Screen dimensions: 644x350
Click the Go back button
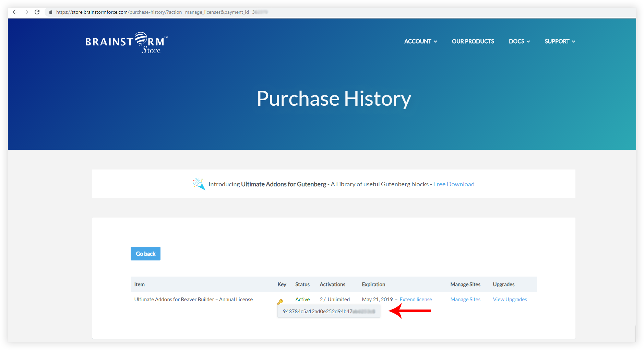(145, 254)
